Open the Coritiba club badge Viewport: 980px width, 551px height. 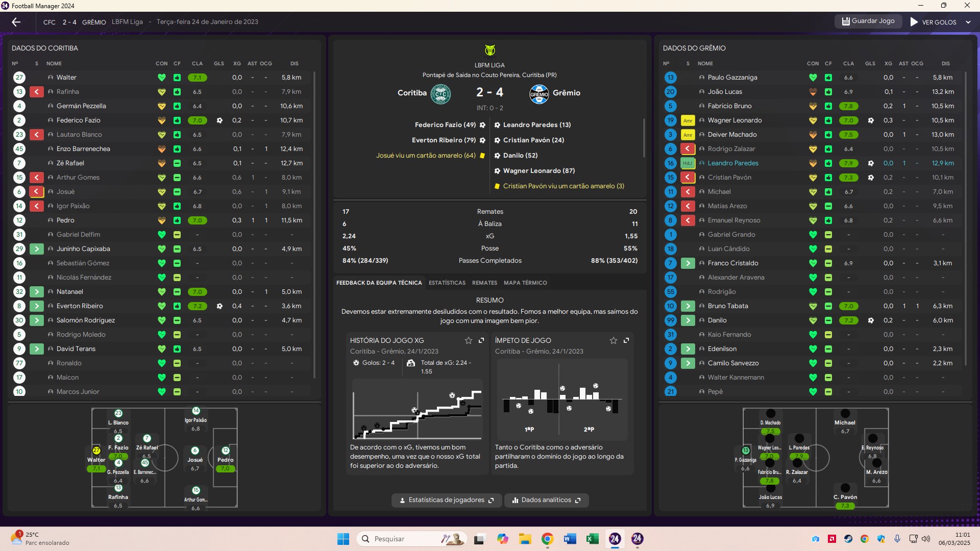(x=440, y=94)
